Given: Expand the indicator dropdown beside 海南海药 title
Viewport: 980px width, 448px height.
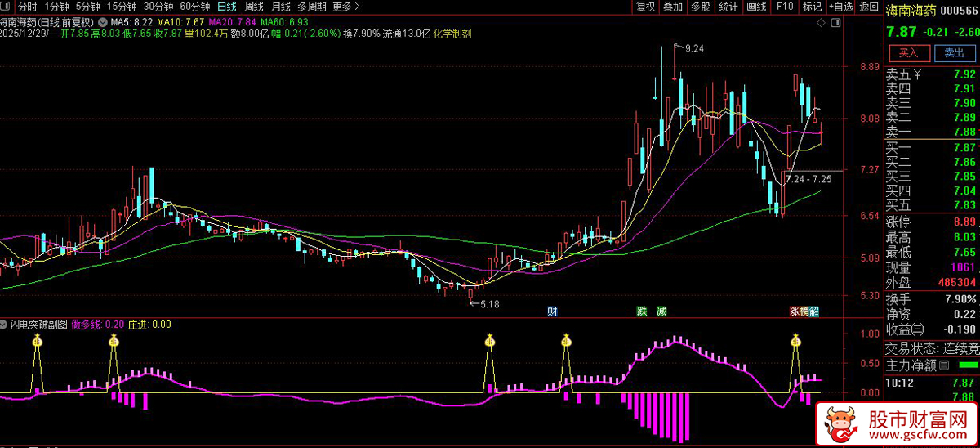Looking at the screenshot, I should (x=100, y=21).
